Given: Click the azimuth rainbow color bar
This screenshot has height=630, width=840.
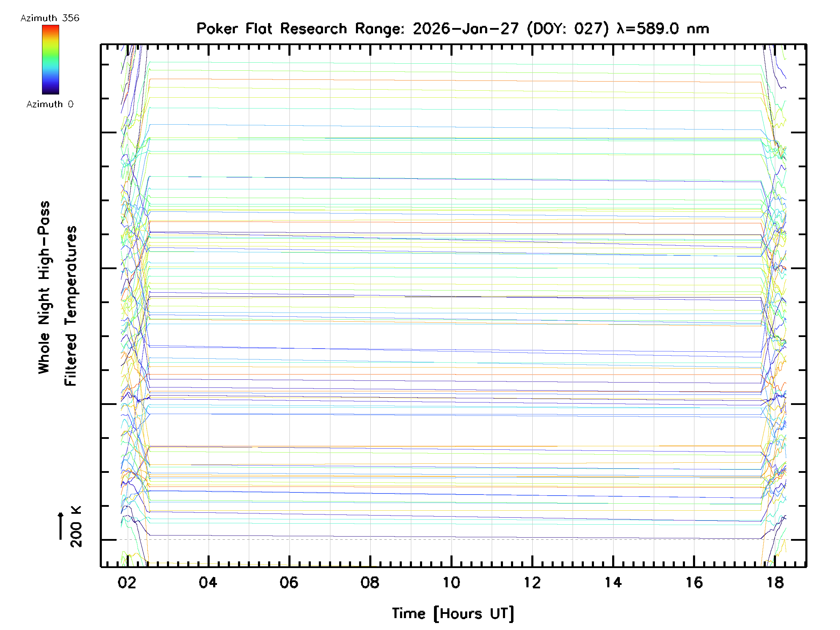Looking at the screenshot, I should pos(50,59).
